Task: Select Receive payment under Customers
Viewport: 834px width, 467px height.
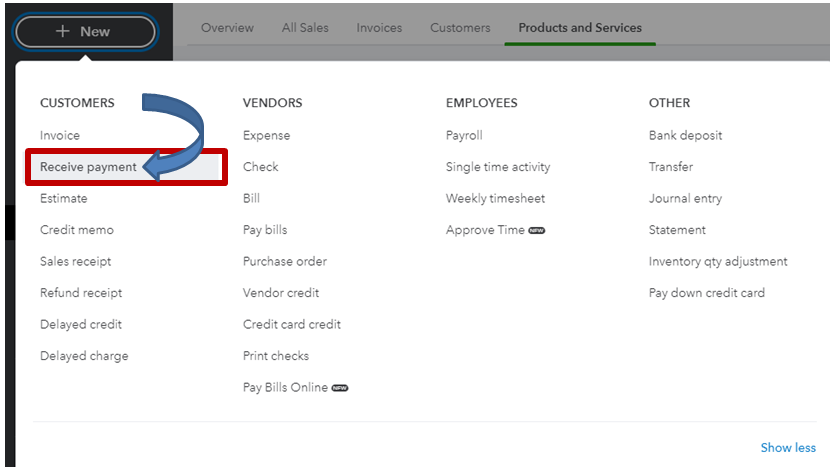Action: pos(88,167)
